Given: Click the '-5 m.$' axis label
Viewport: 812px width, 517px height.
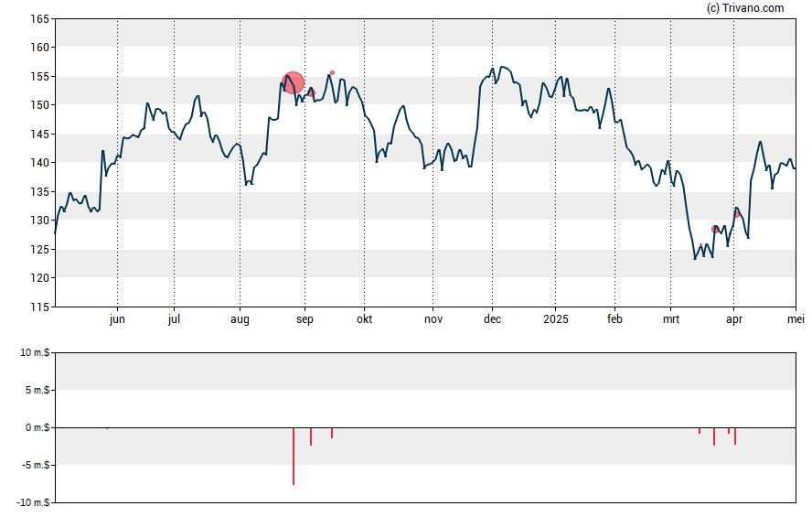Looking at the screenshot, I should (x=36, y=465).
